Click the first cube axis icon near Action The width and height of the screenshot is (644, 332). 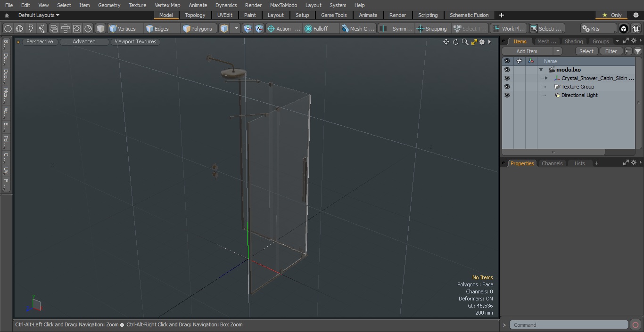click(248, 29)
